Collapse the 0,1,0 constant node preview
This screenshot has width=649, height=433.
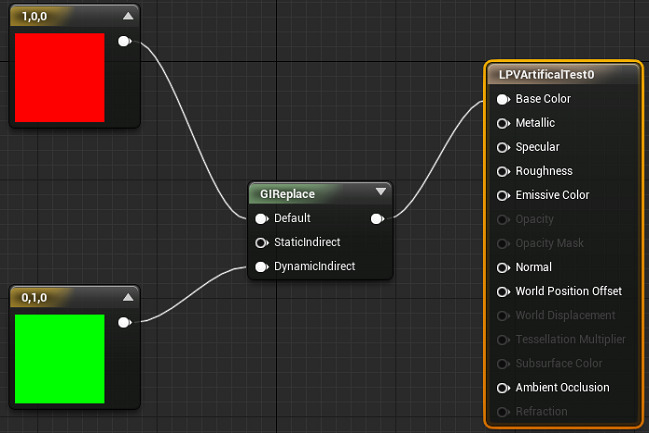[128, 297]
